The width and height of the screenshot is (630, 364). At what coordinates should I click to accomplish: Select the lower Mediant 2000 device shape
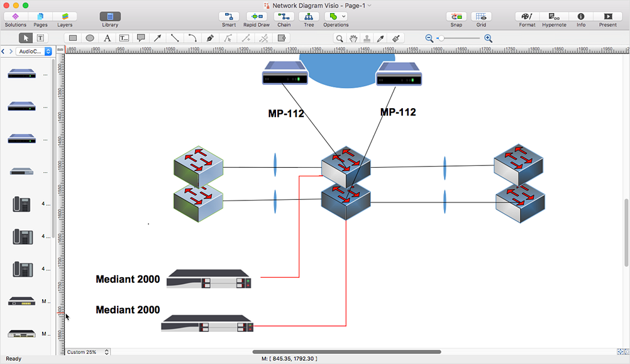tap(207, 323)
